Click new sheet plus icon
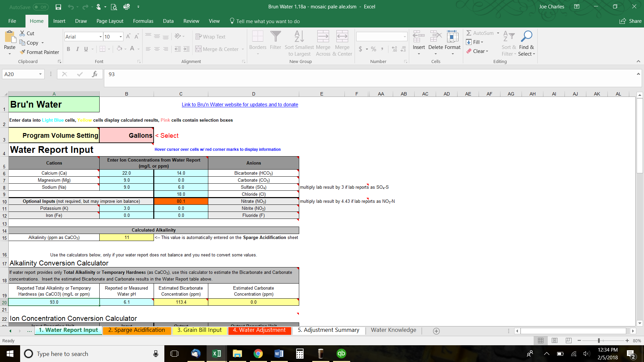644x362 pixels. pos(436,331)
